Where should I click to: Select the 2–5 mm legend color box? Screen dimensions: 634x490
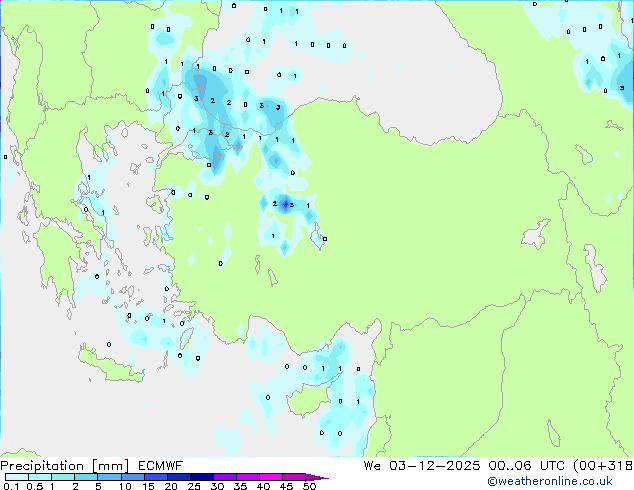click(86, 477)
